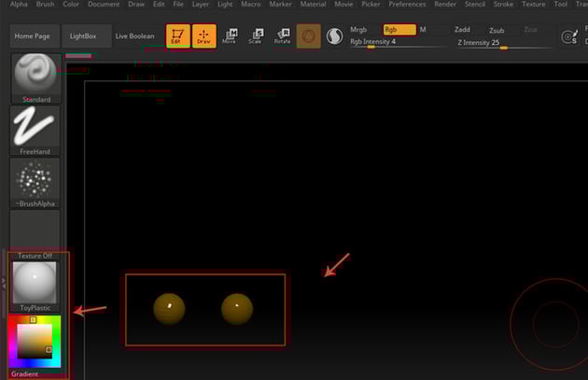Open the Stroke menu
This screenshot has width=588, height=380.
coord(503,4)
